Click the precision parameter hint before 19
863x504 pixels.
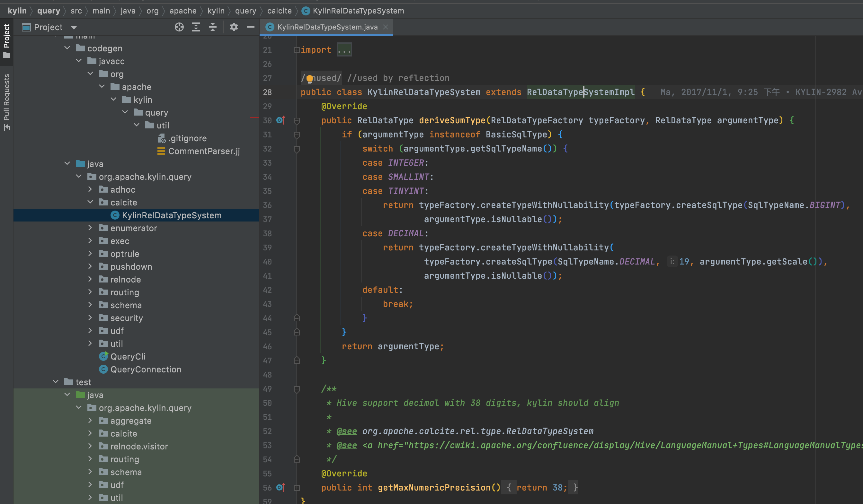[672, 261]
